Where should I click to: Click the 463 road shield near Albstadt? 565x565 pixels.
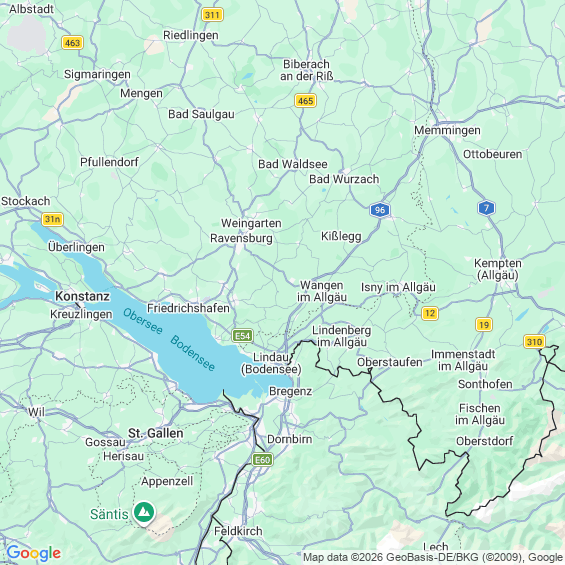coord(72,43)
